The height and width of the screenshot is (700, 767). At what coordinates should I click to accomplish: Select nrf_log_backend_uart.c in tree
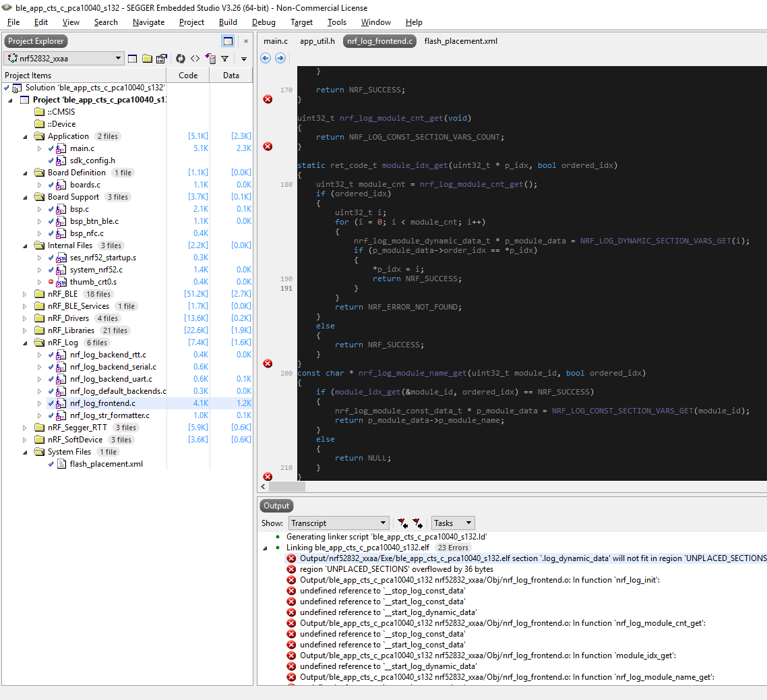(x=111, y=379)
